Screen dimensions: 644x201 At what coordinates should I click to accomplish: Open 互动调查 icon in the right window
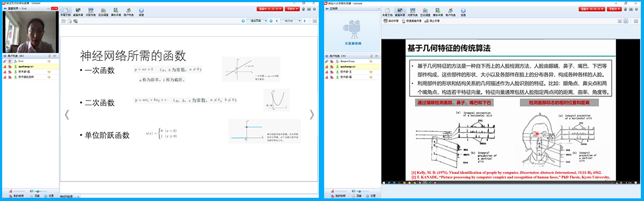pyautogui.click(x=425, y=12)
